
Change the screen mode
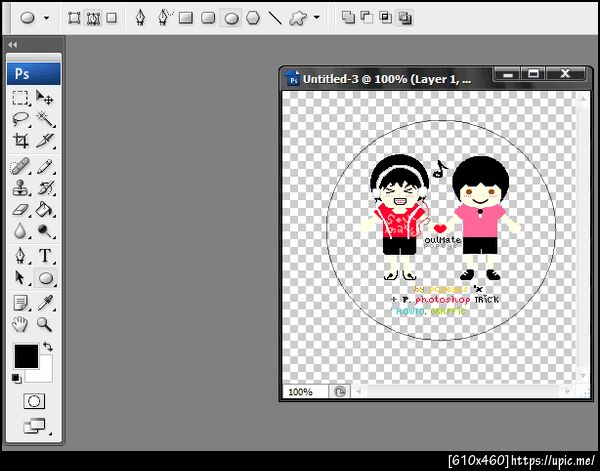pos(34,426)
